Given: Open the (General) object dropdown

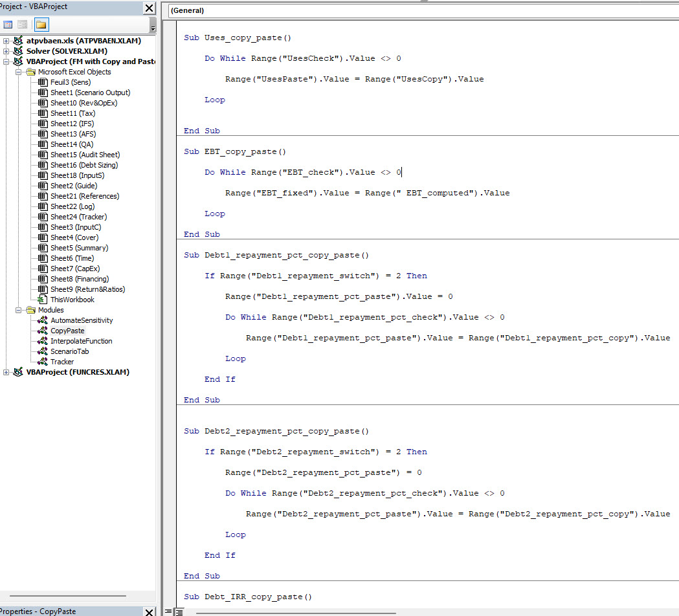Looking at the screenshot, I should (423, 10).
